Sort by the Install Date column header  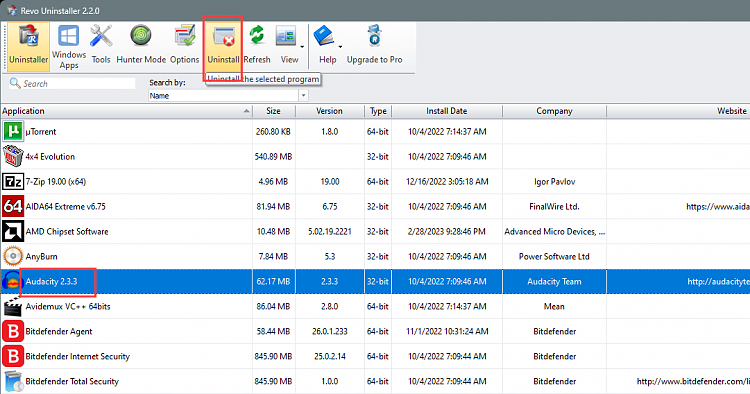click(x=447, y=111)
